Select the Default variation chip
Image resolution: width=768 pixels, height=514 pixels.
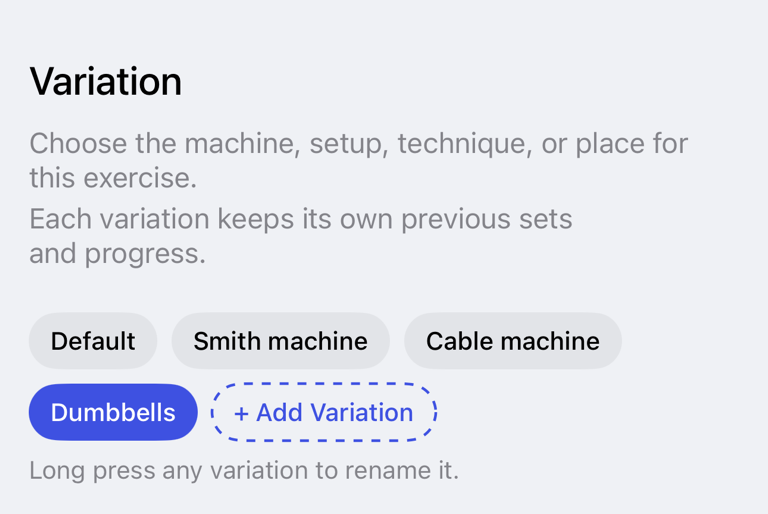point(93,341)
